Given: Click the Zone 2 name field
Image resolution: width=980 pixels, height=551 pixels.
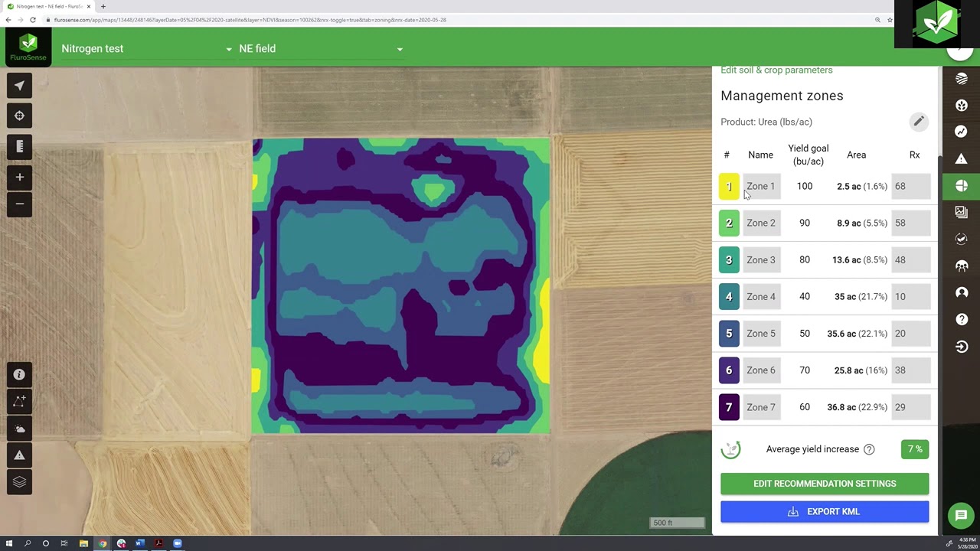Looking at the screenshot, I should pyautogui.click(x=761, y=223).
